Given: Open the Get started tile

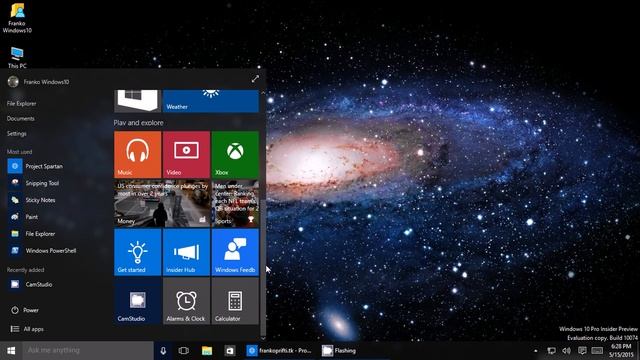Looking at the screenshot, I should coord(138,252).
